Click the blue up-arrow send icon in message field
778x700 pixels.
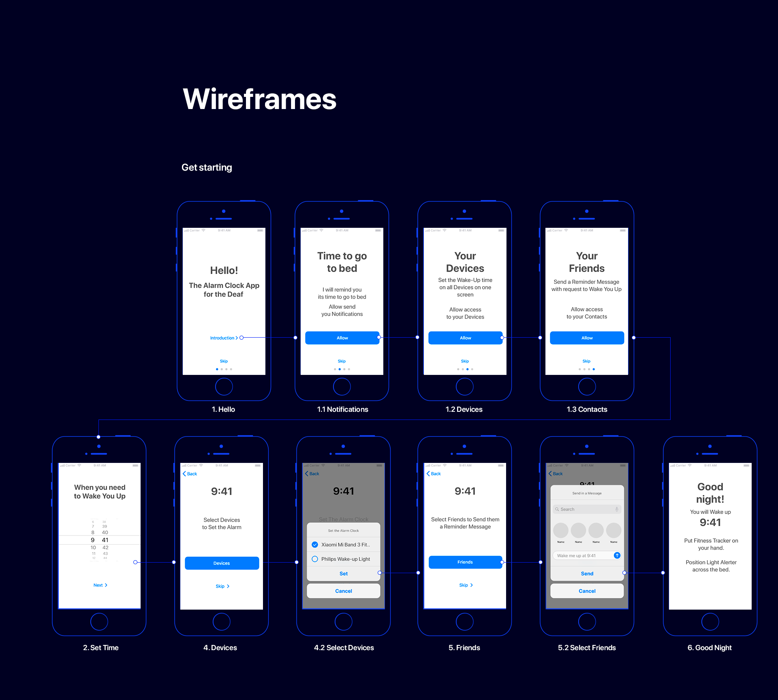617,555
